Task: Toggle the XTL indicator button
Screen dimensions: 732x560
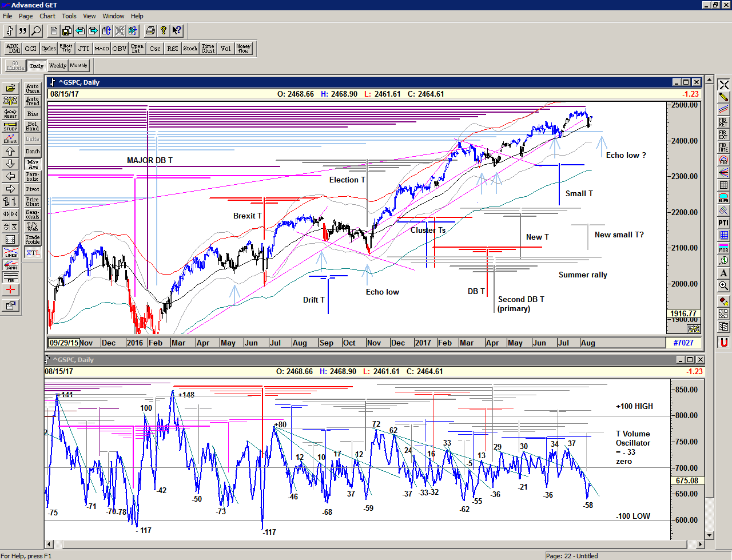Action: point(33,253)
